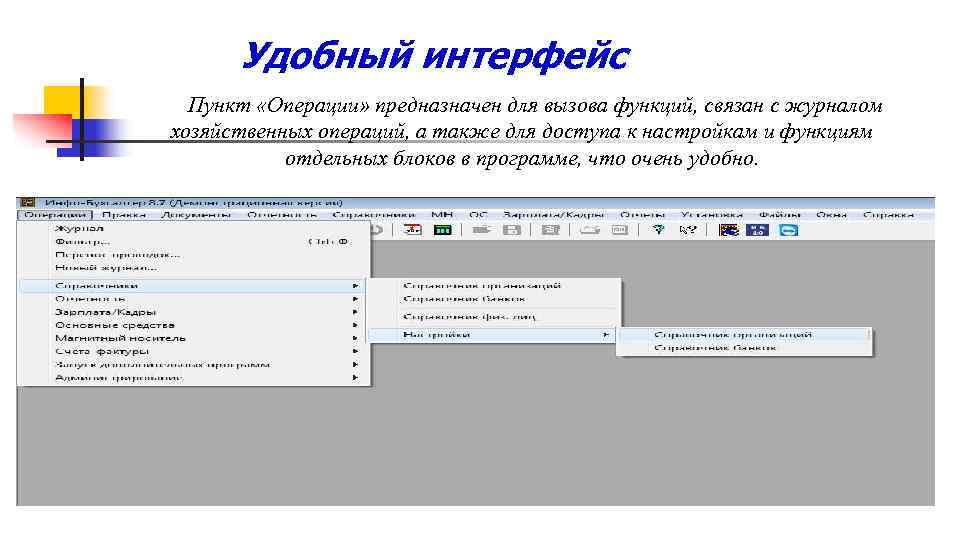Open the Документы menu
960x540 pixels.
[x=196, y=215]
